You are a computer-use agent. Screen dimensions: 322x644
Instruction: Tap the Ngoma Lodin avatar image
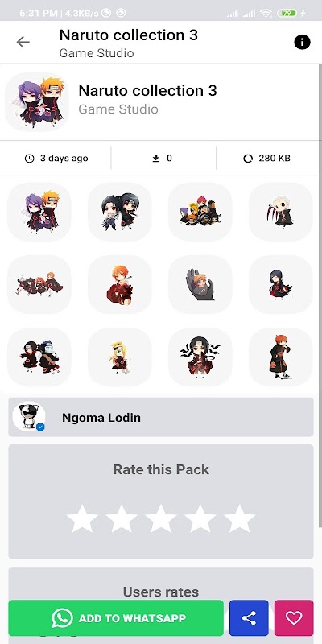tap(29, 416)
